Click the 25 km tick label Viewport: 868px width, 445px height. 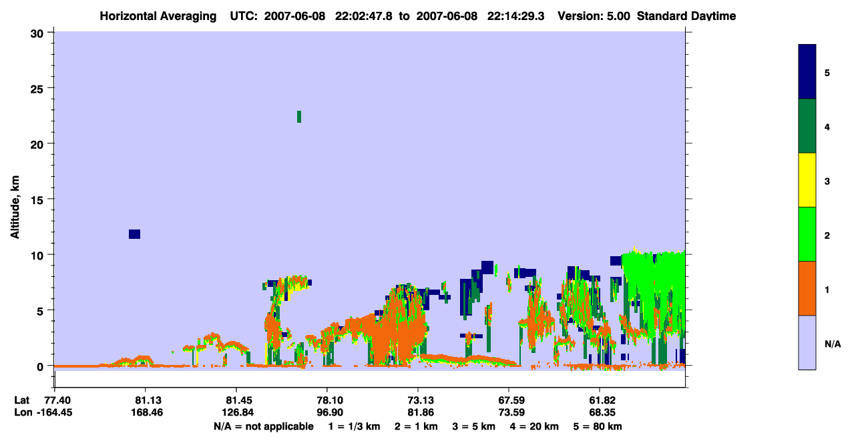pyautogui.click(x=38, y=88)
